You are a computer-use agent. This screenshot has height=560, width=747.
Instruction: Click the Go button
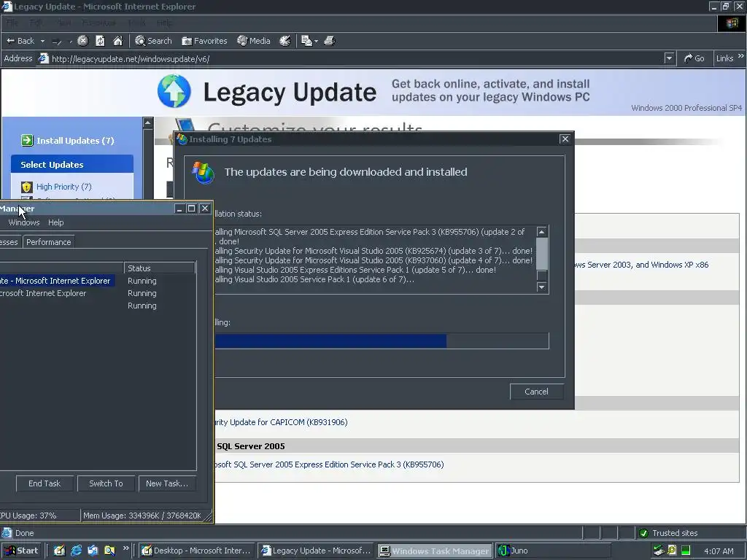[694, 58]
